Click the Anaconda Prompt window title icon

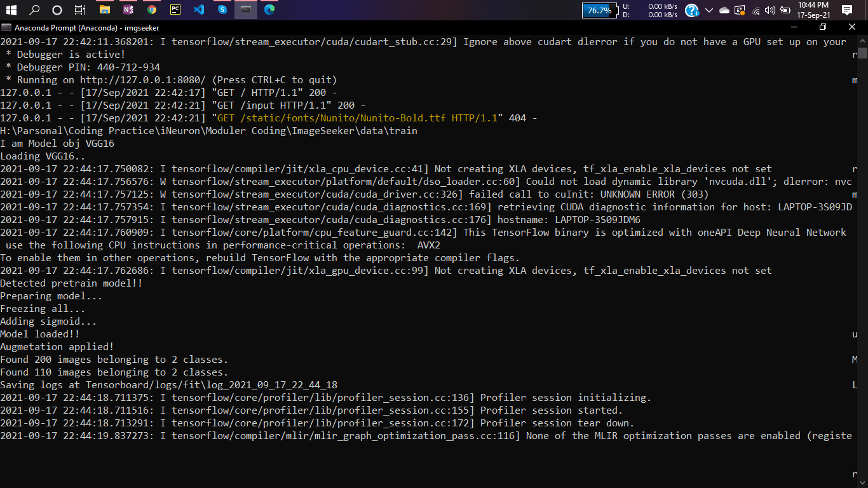coord(6,28)
